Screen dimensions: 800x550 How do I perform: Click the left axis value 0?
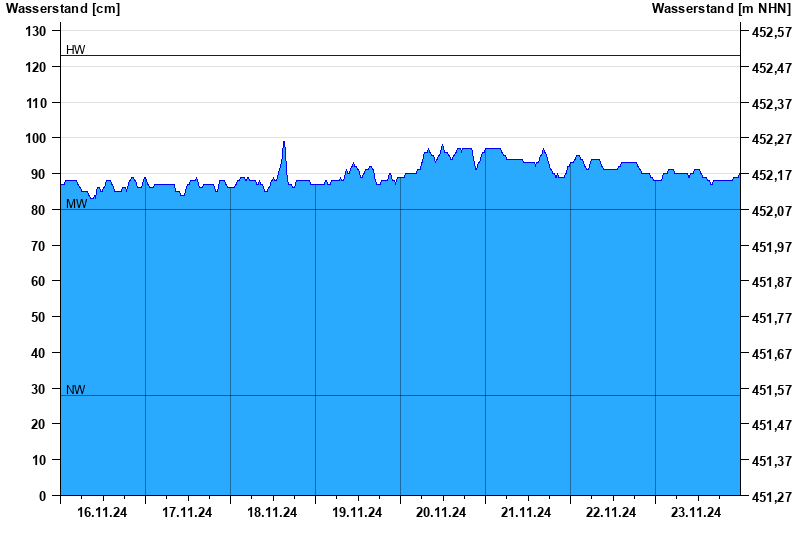pos(42,496)
